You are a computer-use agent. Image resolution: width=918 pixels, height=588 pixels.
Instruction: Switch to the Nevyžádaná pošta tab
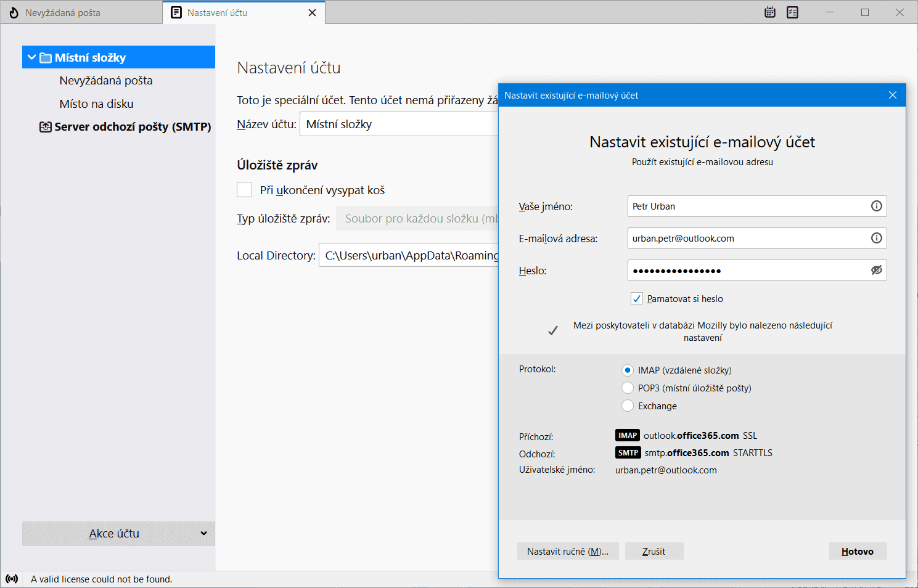click(81, 12)
